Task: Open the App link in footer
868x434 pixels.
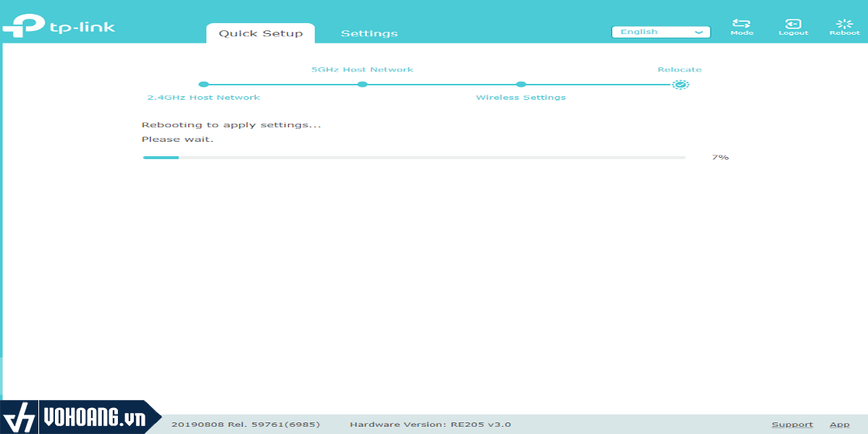Action: point(839,425)
